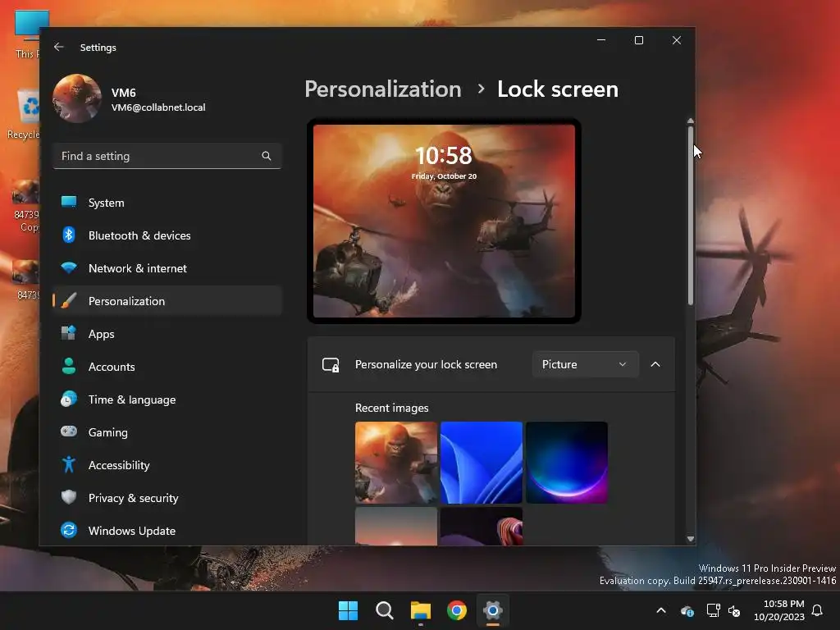
Task: Click the Bluetooth & devices icon
Action: pyautogui.click(x=69, y=235)
